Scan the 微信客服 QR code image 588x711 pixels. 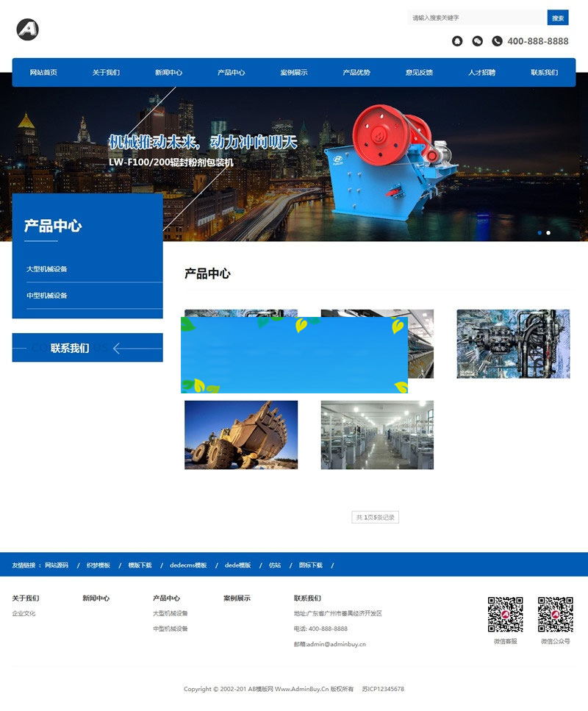tap(503, 616)
